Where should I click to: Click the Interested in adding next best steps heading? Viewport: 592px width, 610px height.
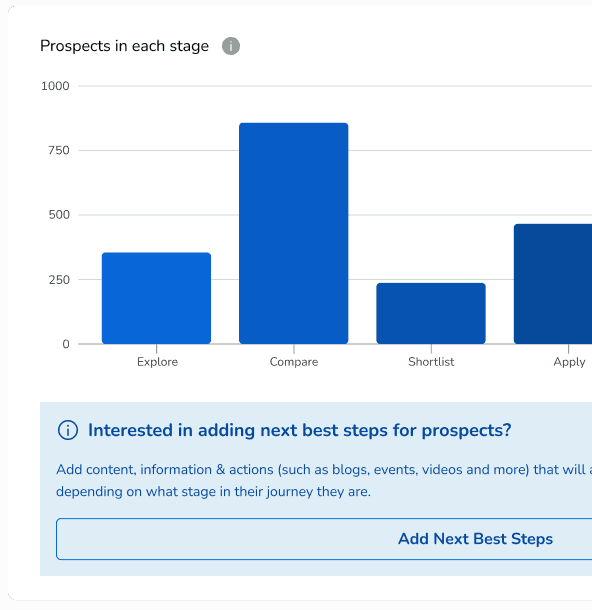tap(300, 430)
